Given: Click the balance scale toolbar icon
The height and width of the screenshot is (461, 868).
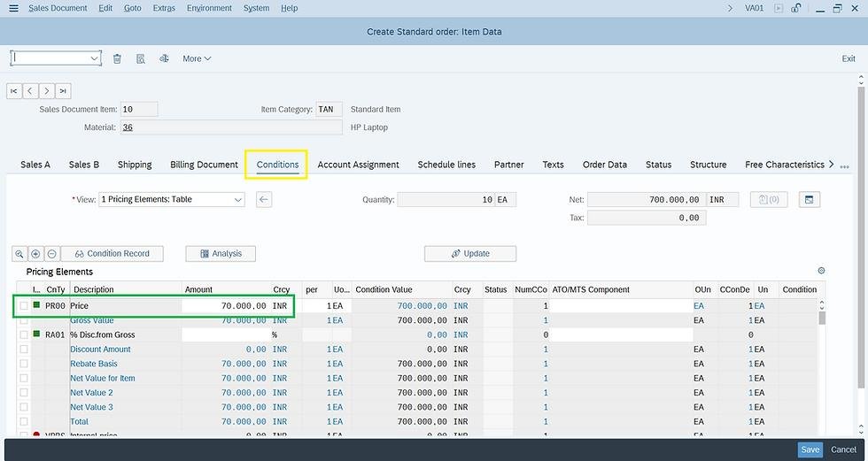Looking at the screenshot, I should (164, 58).
